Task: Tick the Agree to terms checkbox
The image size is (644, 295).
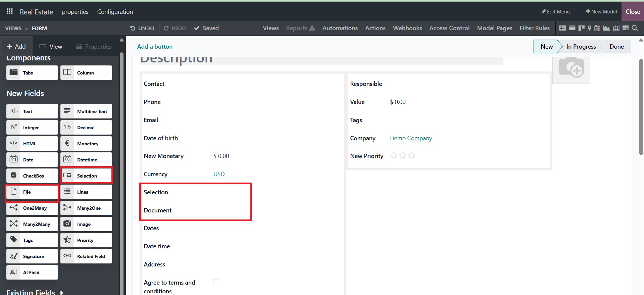Action: [216, 282]
